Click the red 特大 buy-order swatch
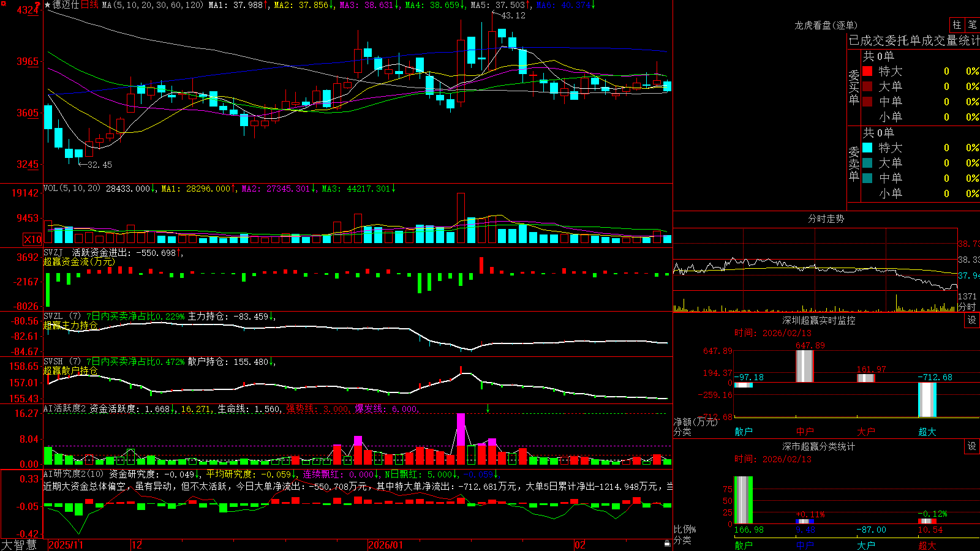 (x=867, y=71)
